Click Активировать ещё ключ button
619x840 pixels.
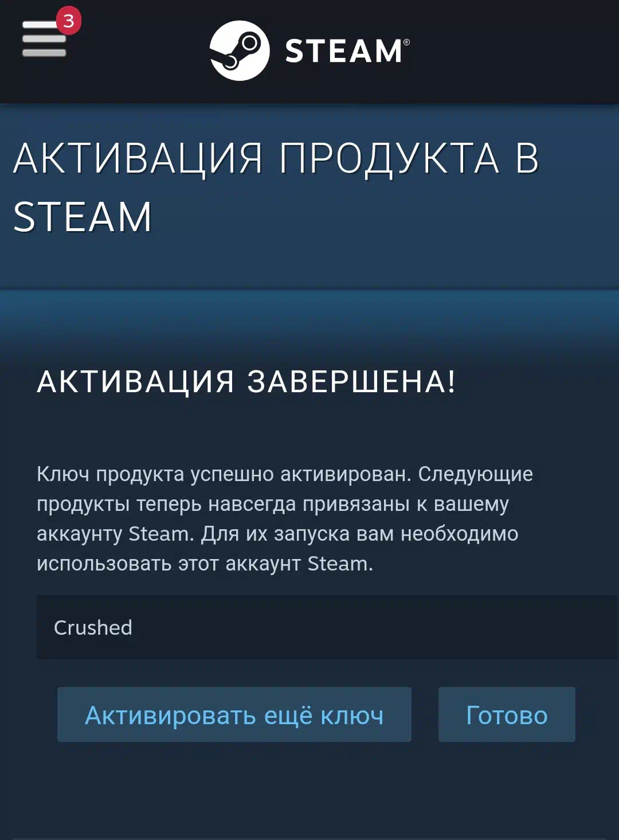pyautogui.click(x=234, y=714)
